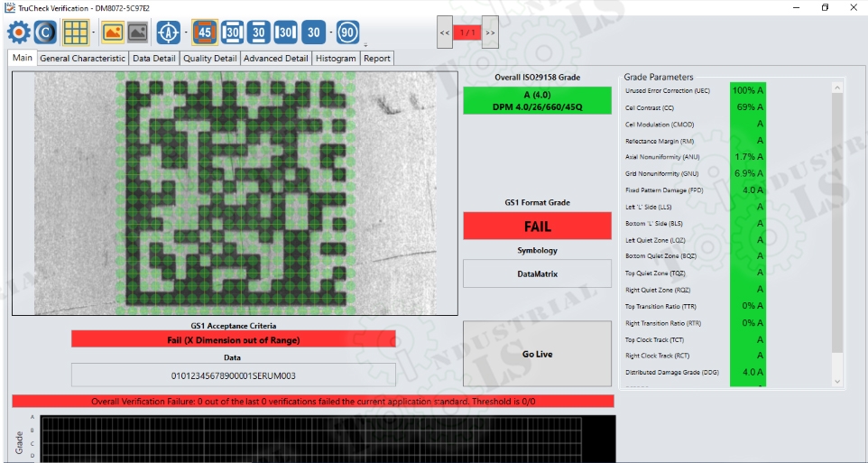
Task: Close the TruCheck Verification window
Action: [853, 8]
